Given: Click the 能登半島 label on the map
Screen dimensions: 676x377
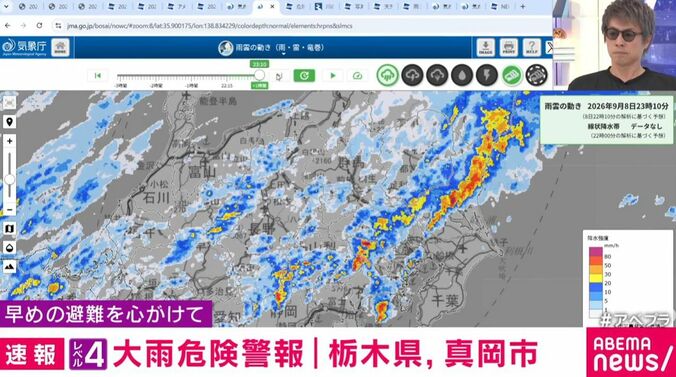Looking at the screenshot, I should coord(218,101).
